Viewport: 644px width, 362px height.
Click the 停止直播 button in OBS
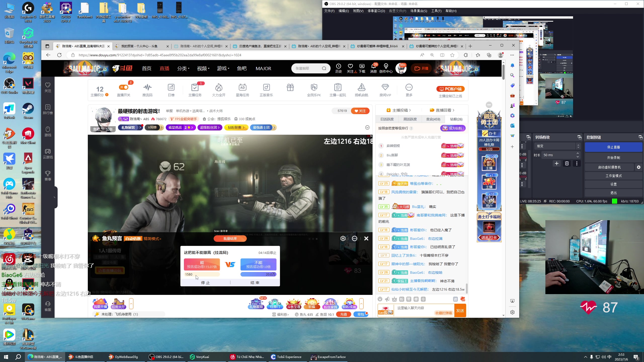613,147
